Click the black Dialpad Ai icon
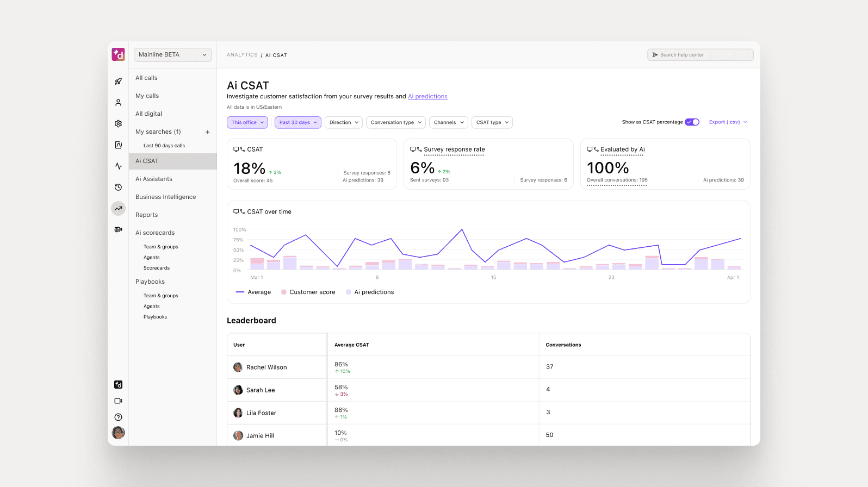Screen dimensions: 868x487 118,385
